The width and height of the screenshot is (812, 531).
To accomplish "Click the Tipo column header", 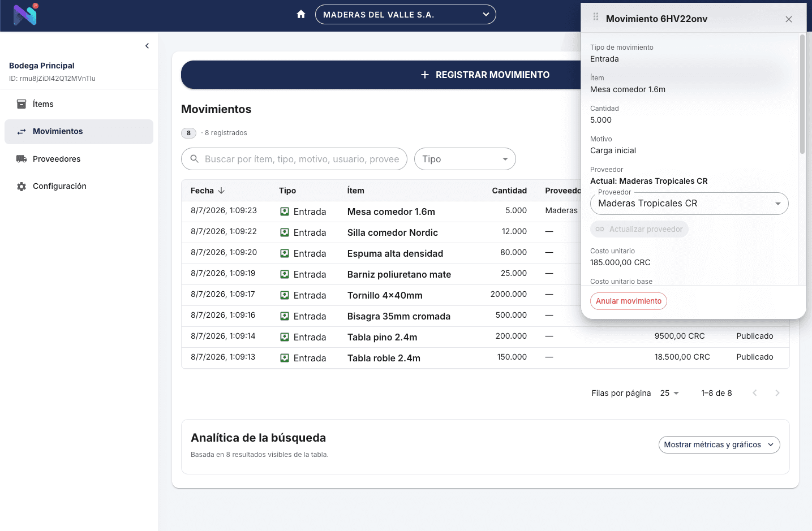I will point(287,191).
